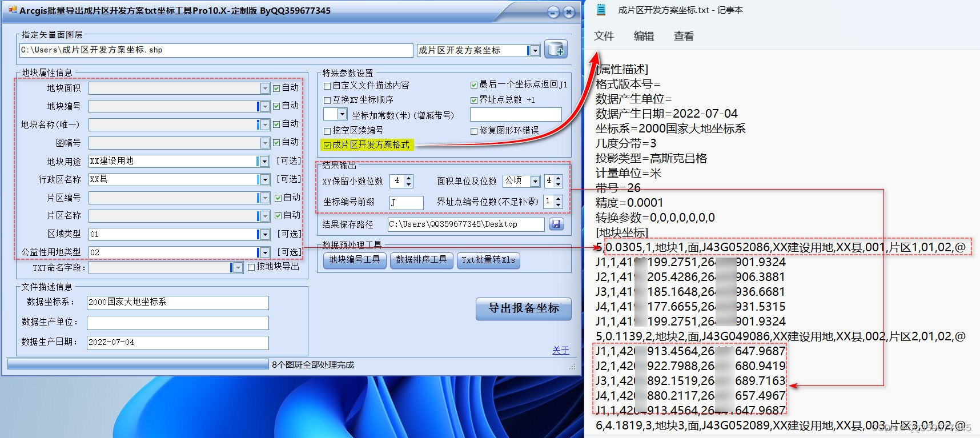Viewport: 980px width, 438px height.
Task: Toggle 自动 checkbox for 片区名称
Action: click(278, 215)
